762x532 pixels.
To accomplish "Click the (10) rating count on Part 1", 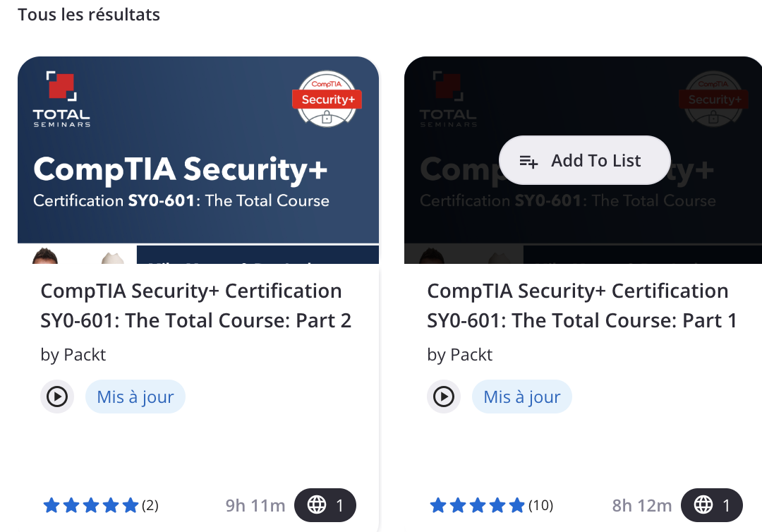I will point(541,505).
